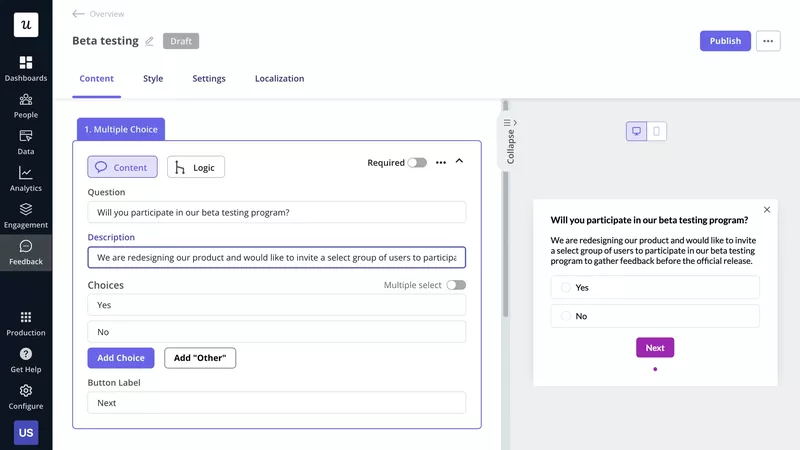Click the Overview back link

(107, 14)
